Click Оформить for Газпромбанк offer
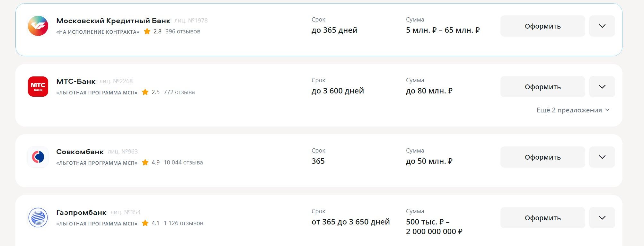 click(543, 218)
